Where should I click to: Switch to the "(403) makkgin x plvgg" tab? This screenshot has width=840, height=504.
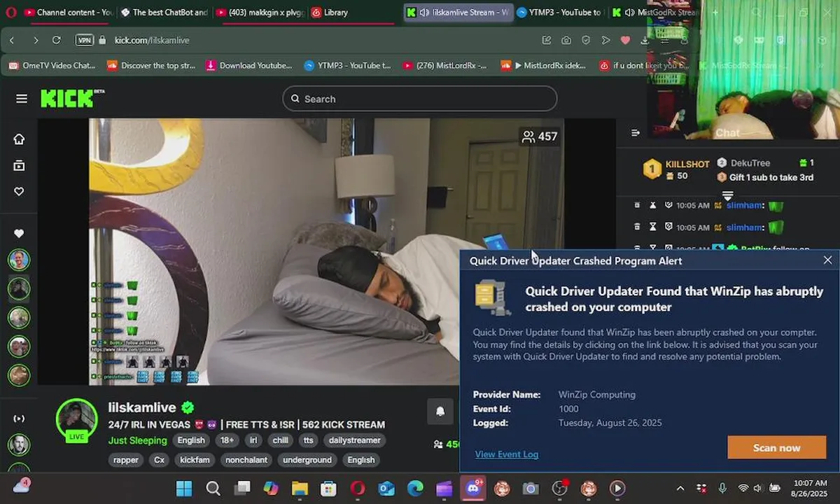[x=260, y=12]
